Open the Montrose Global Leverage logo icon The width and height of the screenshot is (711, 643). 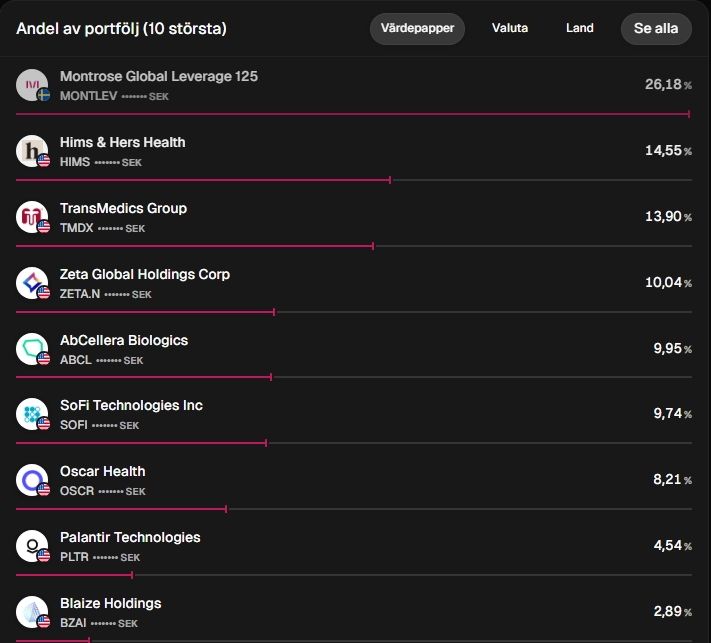(x=32, y=85)
